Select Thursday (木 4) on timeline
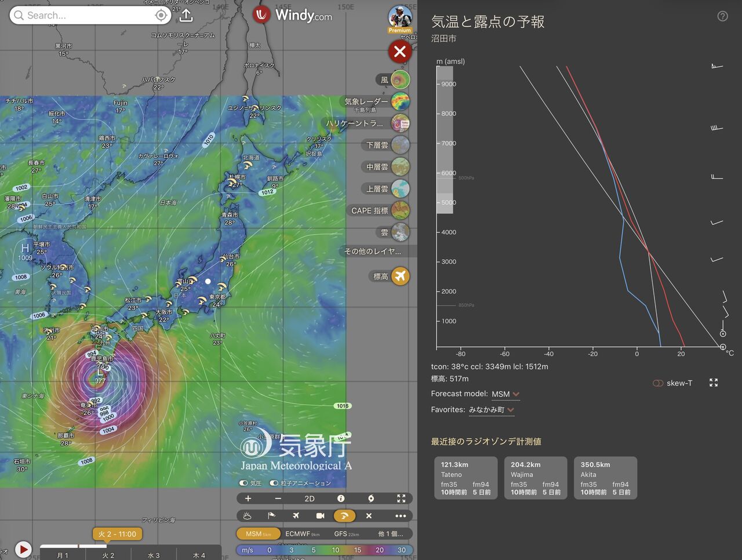 pos(199,555)
